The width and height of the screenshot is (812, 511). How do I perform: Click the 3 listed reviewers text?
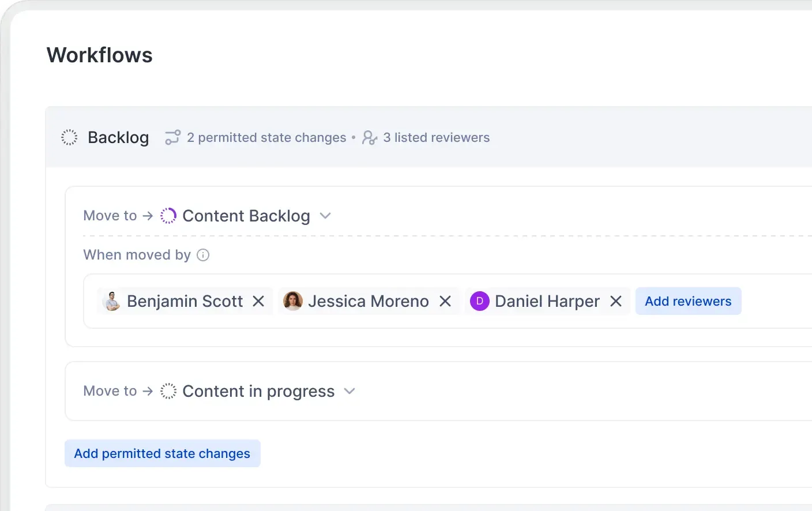[436, 137]
